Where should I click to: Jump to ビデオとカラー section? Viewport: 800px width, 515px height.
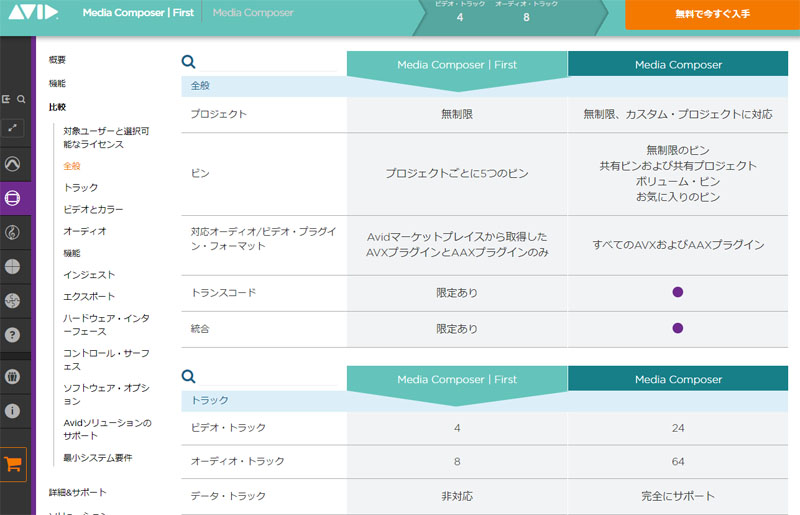coord(93,209)
